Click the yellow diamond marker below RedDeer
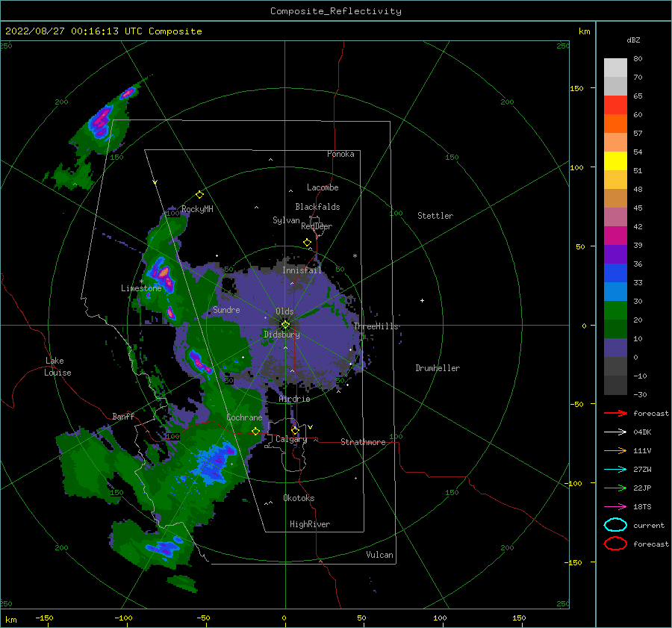This screenshot has height=628, width=672. pos(308,243)
